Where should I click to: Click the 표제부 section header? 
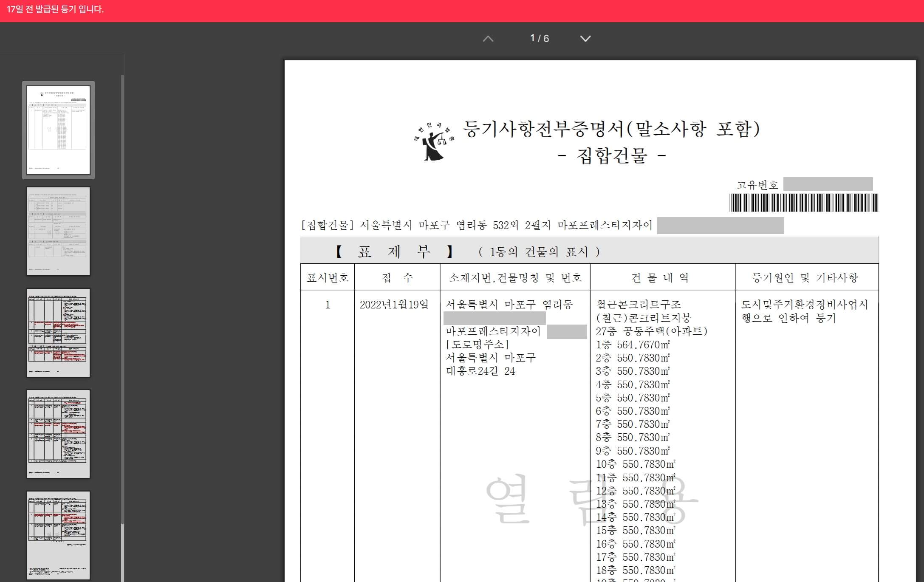click(x=393, y=251)
